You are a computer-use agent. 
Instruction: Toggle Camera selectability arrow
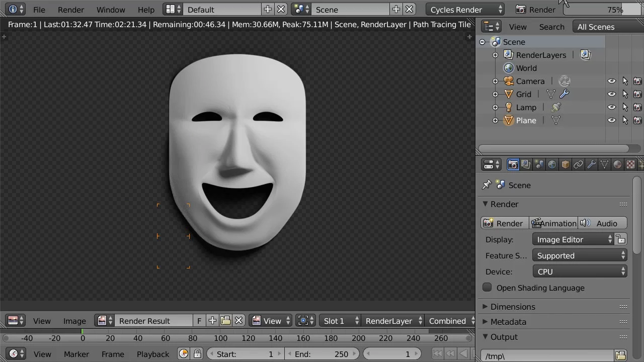625,81
